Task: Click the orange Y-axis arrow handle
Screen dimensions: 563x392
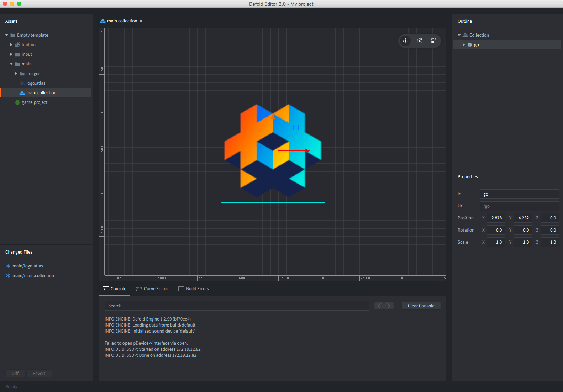Action: (273, 116)
